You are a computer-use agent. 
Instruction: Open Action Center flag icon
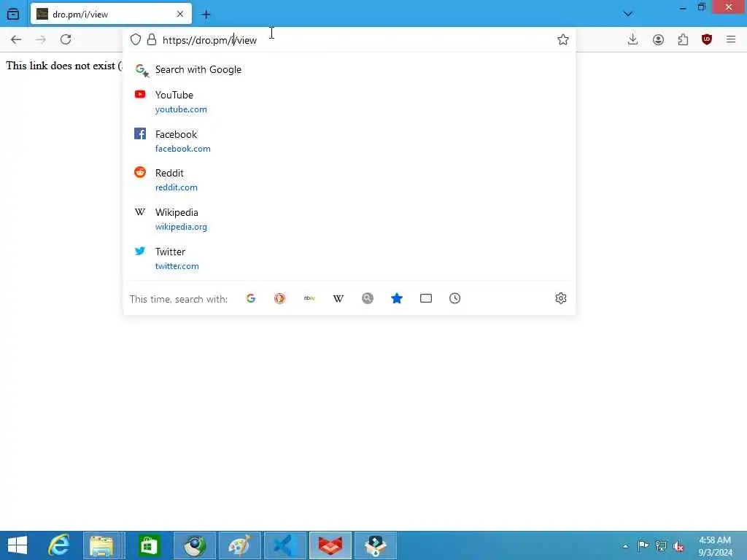[643, 545]
